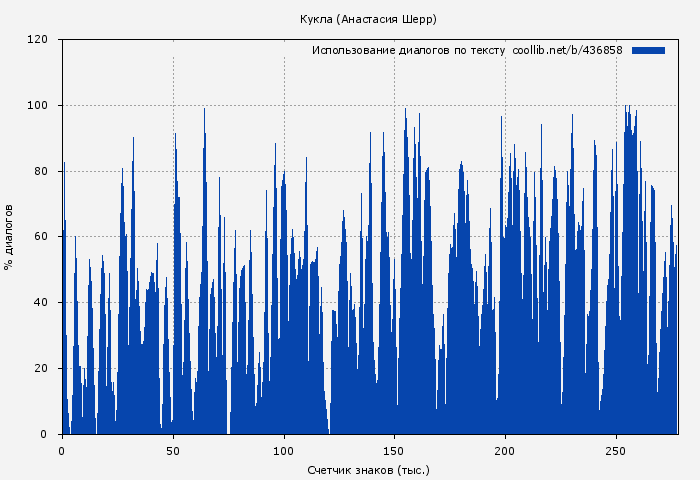700x480 pixels.
Task: Select the 80 y-axis tick label
Action: coord(41,171)
